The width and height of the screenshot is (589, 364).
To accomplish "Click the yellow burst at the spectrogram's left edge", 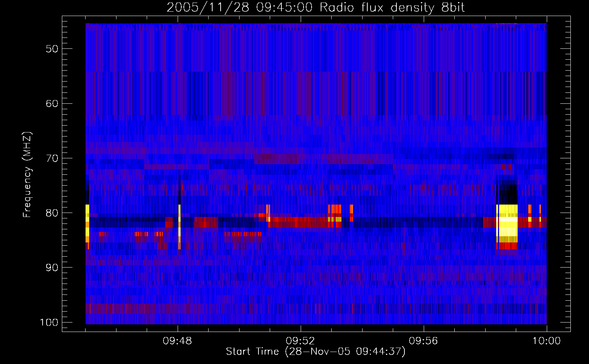I will (87, 223).
